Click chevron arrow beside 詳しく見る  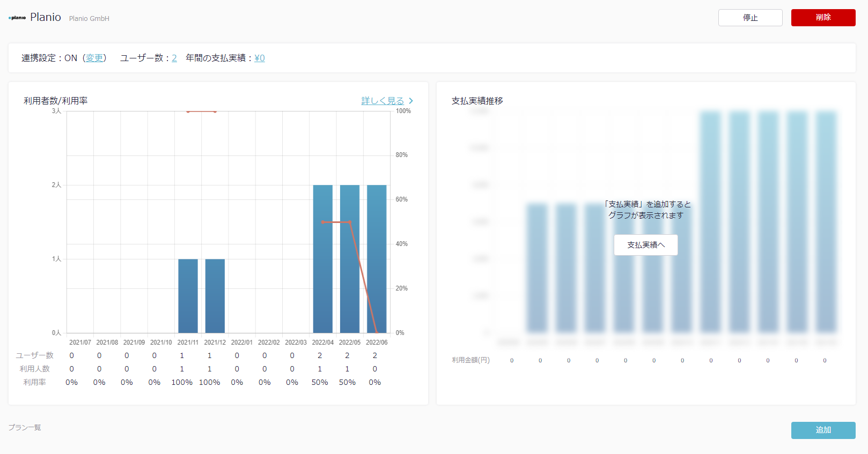411,101
